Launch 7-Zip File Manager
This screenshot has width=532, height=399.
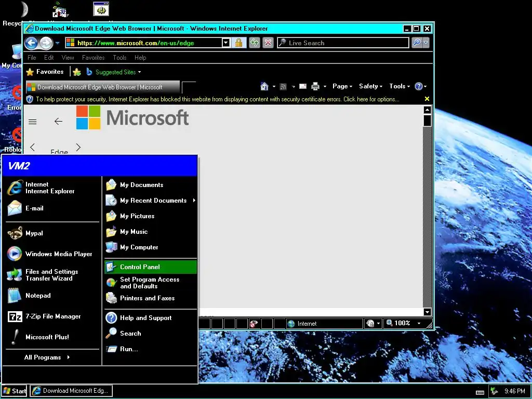(52, 316)
